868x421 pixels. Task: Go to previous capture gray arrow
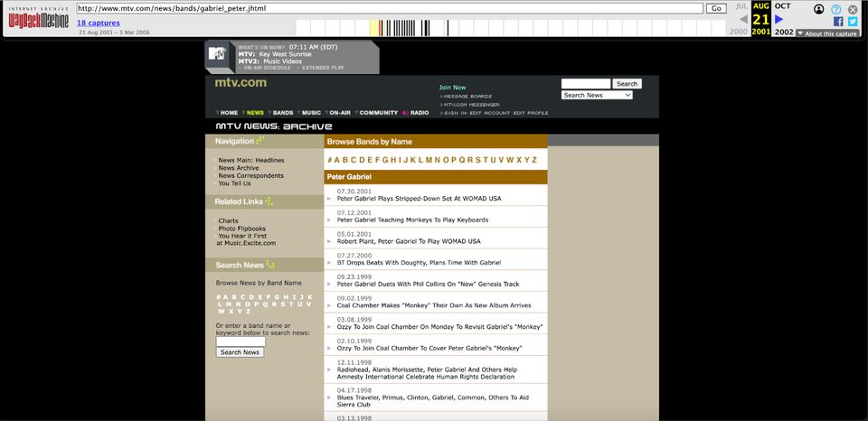pyautogui.click(x=743, y=19)
